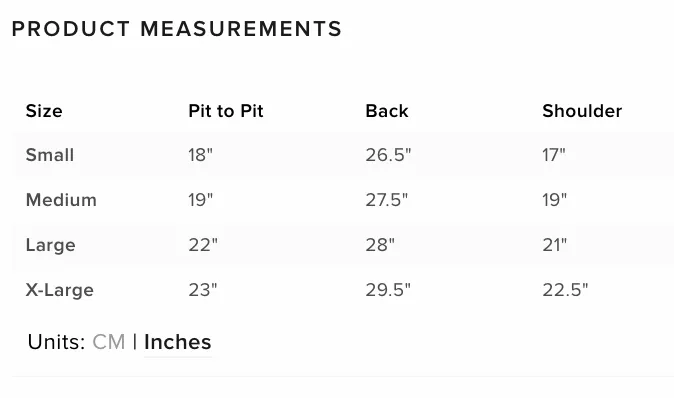Click Small shoulder measurement 17"
This screenshot has width=674, height=398.
pyautogui.click(x=554, y=155)
